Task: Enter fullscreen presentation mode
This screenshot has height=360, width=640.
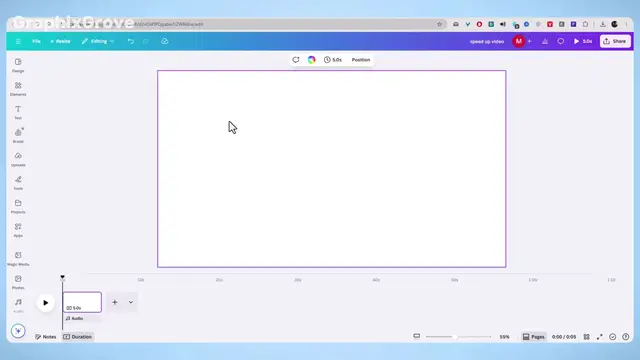Action: coord(600,337)
